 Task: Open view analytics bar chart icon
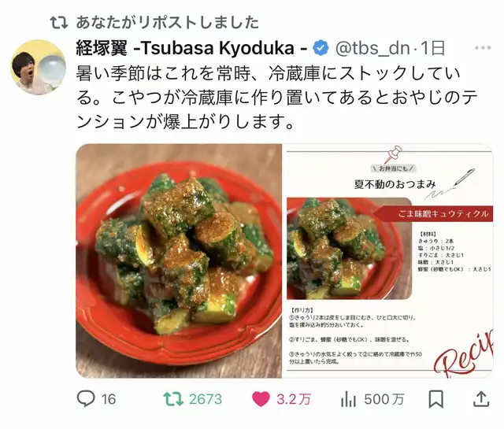coord(348,399)
